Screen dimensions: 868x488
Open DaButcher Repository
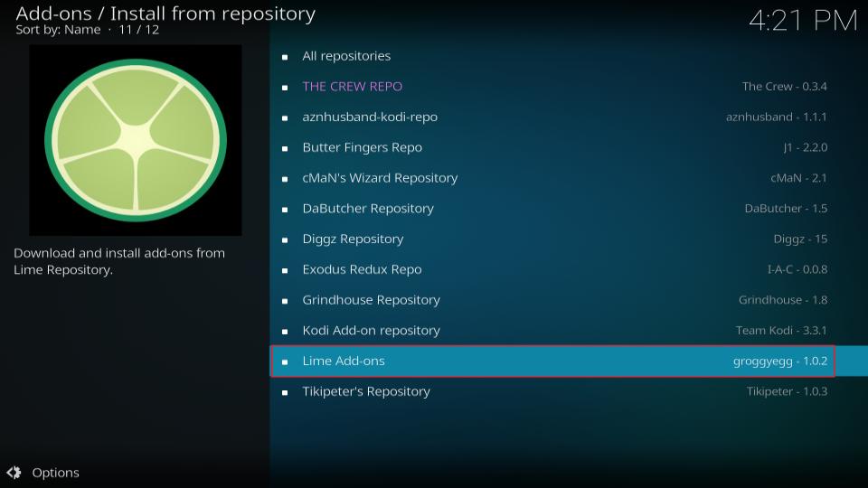click(x=569, y=208)
